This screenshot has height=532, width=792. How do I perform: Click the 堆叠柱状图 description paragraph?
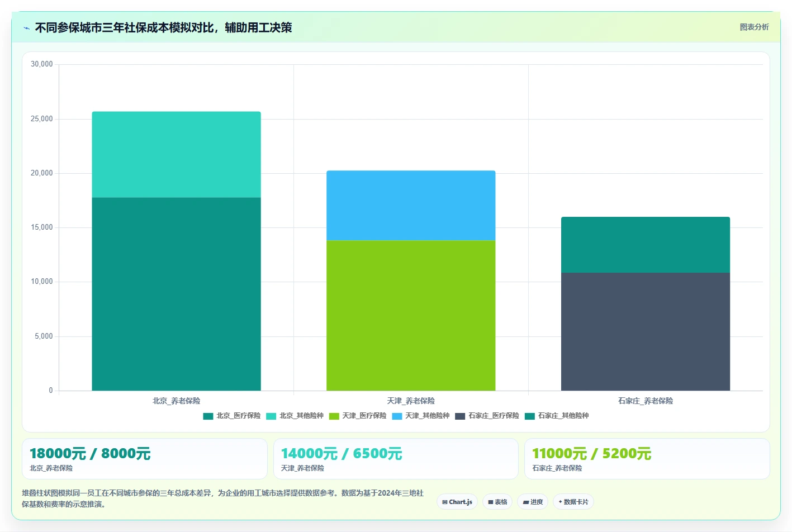tap(222, 498)
